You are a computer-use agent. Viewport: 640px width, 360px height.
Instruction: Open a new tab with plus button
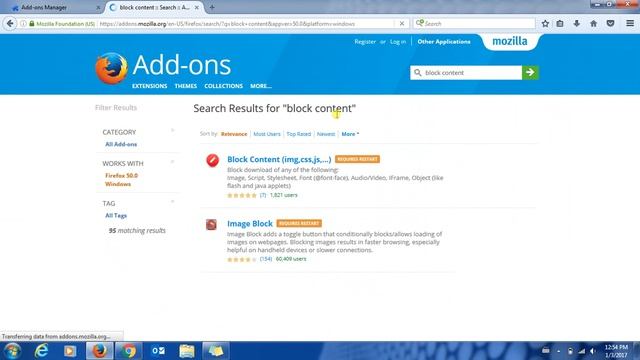[212, 7]
